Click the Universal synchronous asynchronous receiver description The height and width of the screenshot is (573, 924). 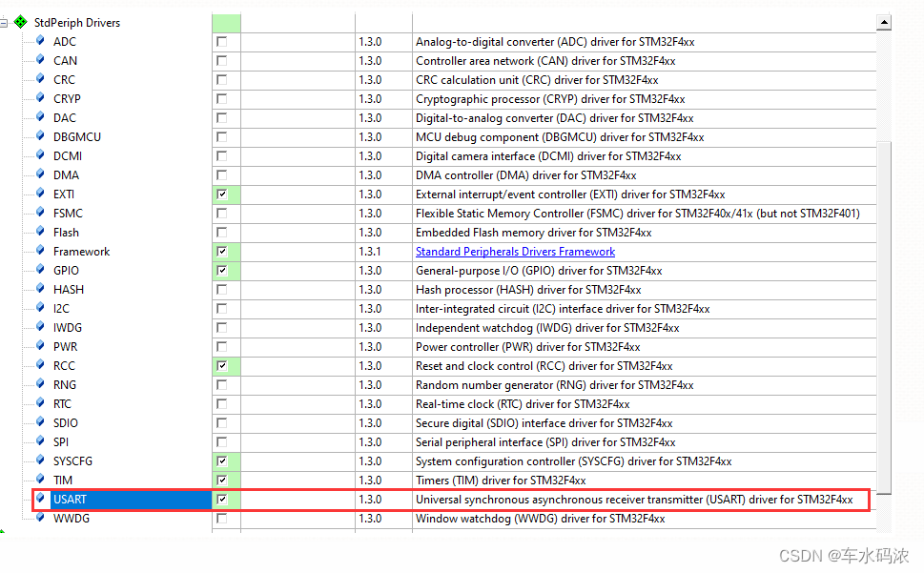(x=634, y=500)
